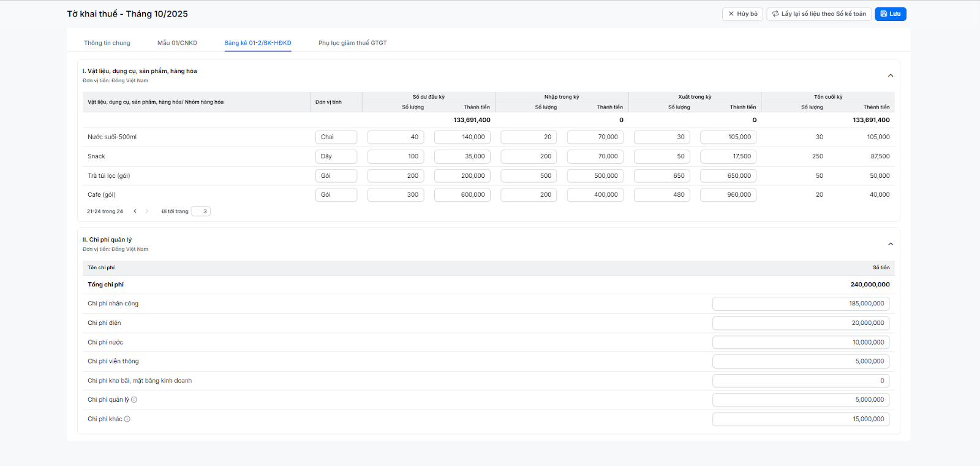Go to next page of materials table
Screen dimensions: 980x466
pyautogui.click(x=147, y=212)
